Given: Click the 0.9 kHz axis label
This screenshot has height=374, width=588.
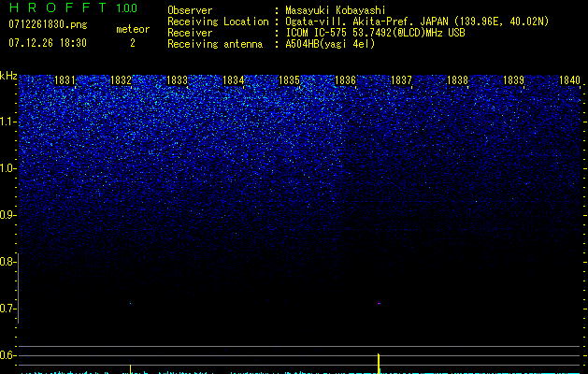Looking at the screenshot, I should coord(7,215).
